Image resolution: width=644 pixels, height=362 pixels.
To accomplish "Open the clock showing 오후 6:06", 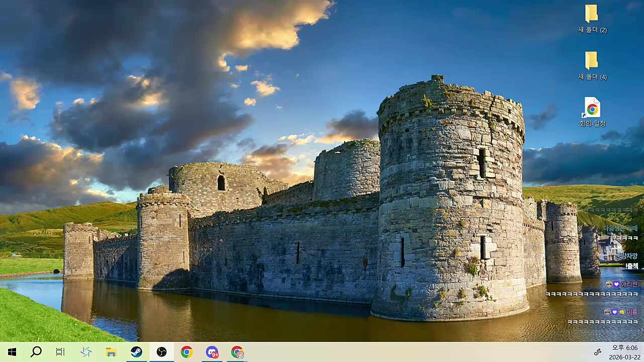I will point(624,352).
